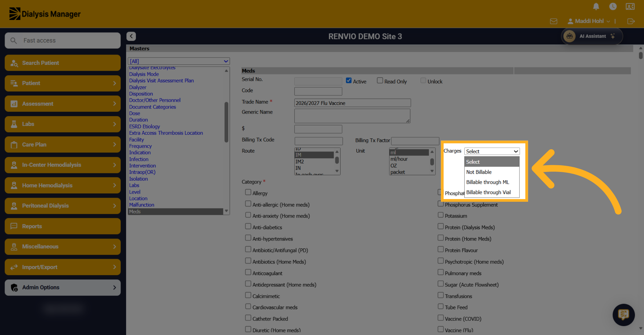Image resolution: width=644 pixels, height=335 pixels.
Task: Select Doctor/Other Personnel master
Action: (x=155, y=100)
